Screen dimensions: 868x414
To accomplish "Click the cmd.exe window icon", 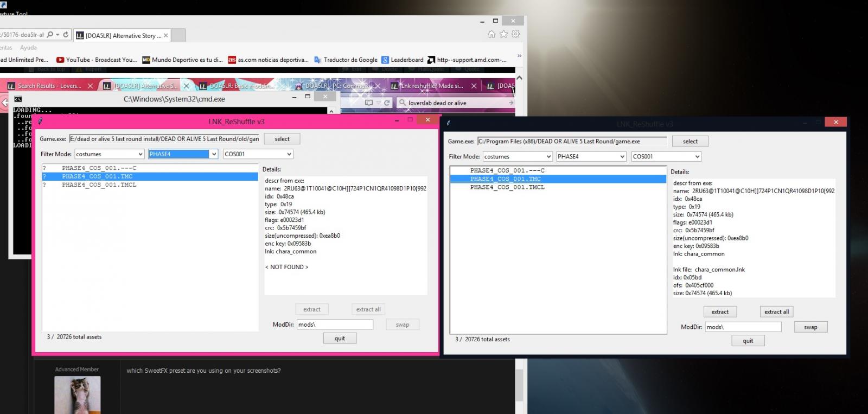I will click(x=18, y=99).
